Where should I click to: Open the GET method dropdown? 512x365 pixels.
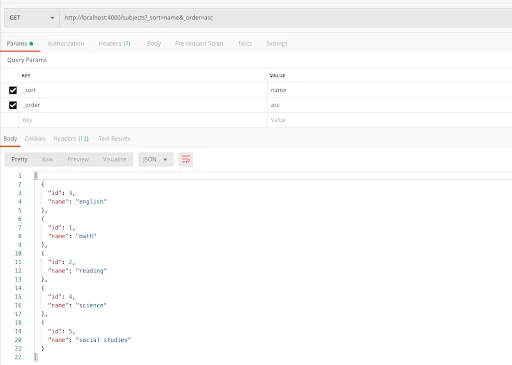click(32, 18)
